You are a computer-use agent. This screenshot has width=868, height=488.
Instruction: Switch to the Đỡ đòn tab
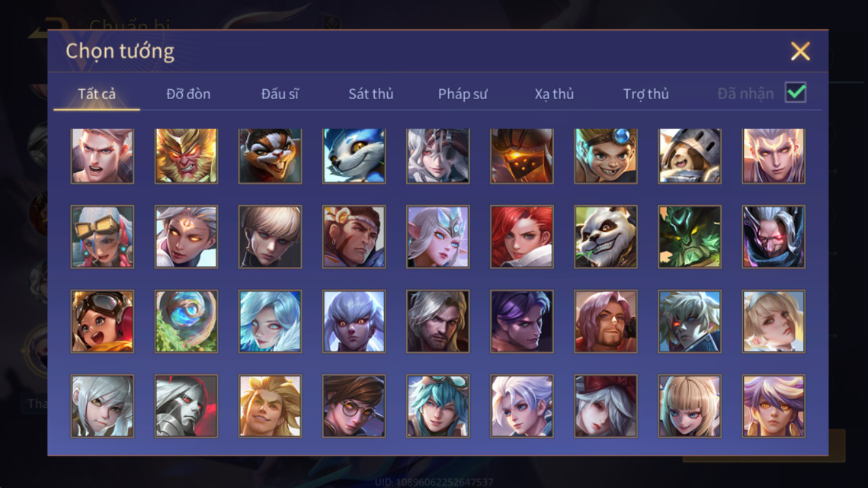coord(188,94)
